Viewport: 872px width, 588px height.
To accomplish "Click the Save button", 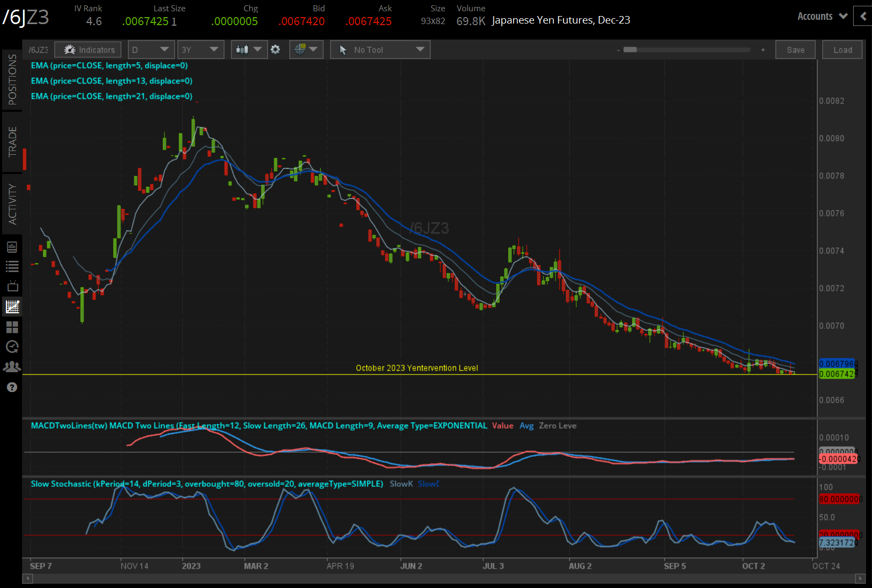I will (x=795, y=50).
